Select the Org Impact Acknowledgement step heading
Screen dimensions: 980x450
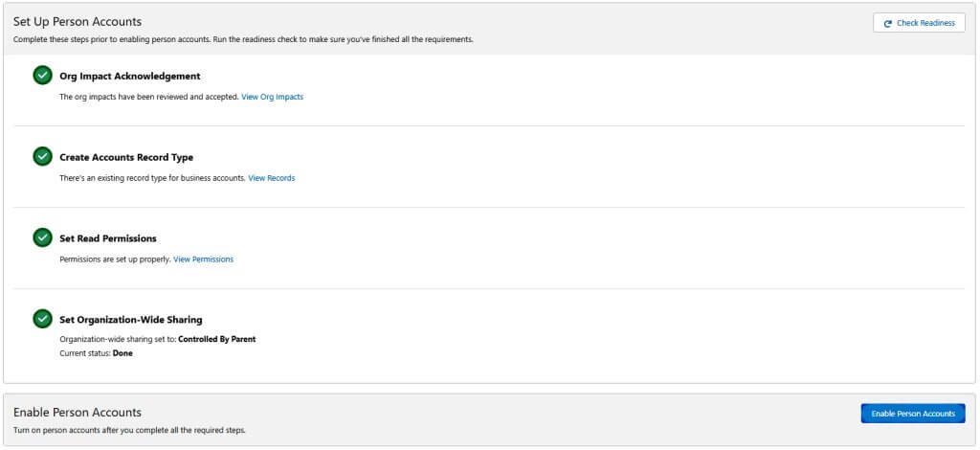click(x=130, y=77)
